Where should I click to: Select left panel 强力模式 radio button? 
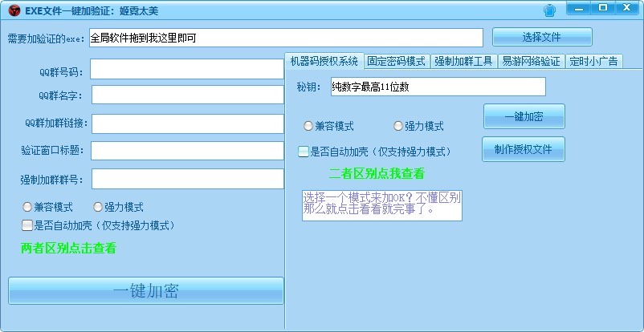point(98,207)
